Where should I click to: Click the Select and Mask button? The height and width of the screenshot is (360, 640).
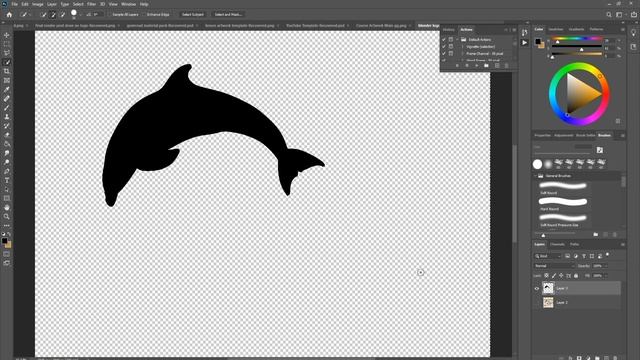[228, 15]
